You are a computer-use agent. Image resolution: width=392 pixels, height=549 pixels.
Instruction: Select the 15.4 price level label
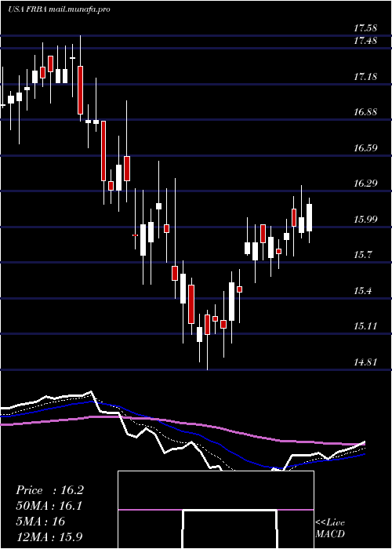click(362, 291)
